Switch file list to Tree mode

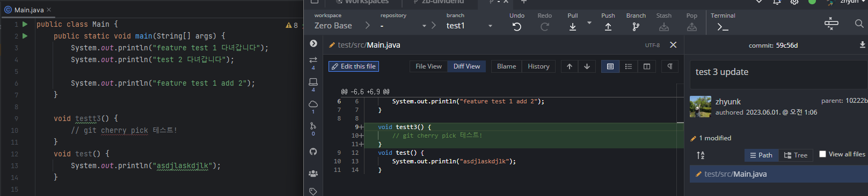pyautogui.click(x=796, y=155)
